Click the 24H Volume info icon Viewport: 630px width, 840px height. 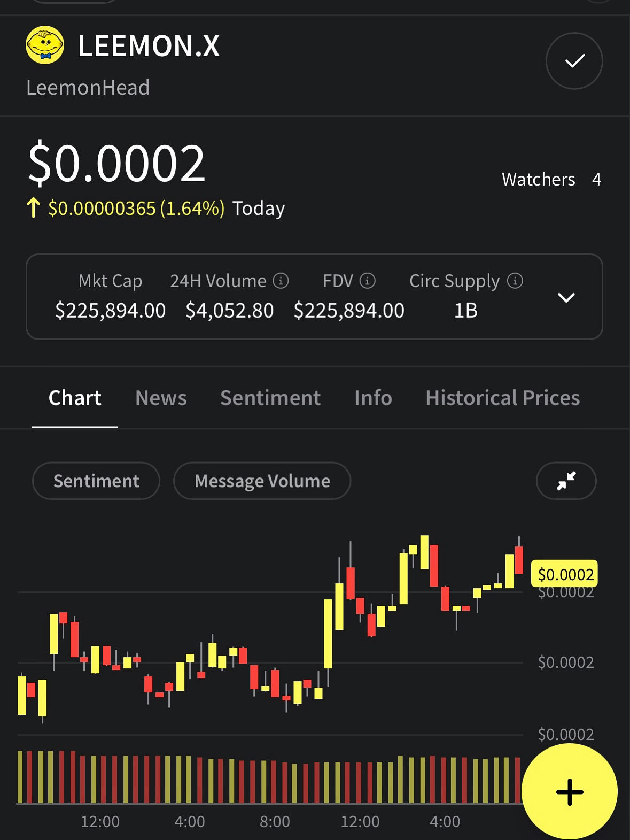[281, 281]
